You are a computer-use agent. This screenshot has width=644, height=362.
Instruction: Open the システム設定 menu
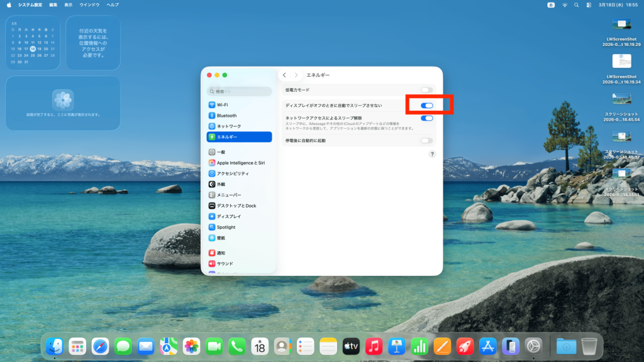[30, 5]
